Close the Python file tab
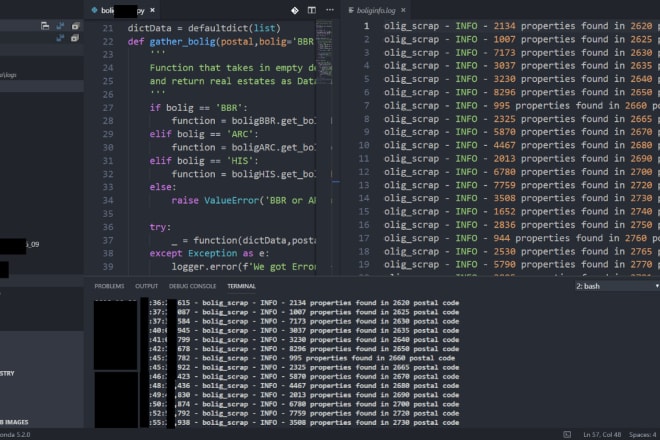The image size is (660, 440). (x=152, y=10)
